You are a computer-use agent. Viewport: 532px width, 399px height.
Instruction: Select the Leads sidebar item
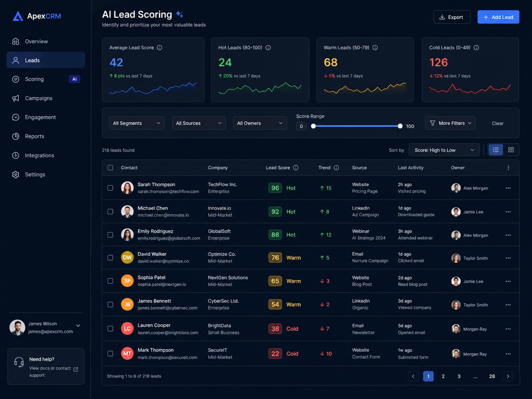(46, 60)
